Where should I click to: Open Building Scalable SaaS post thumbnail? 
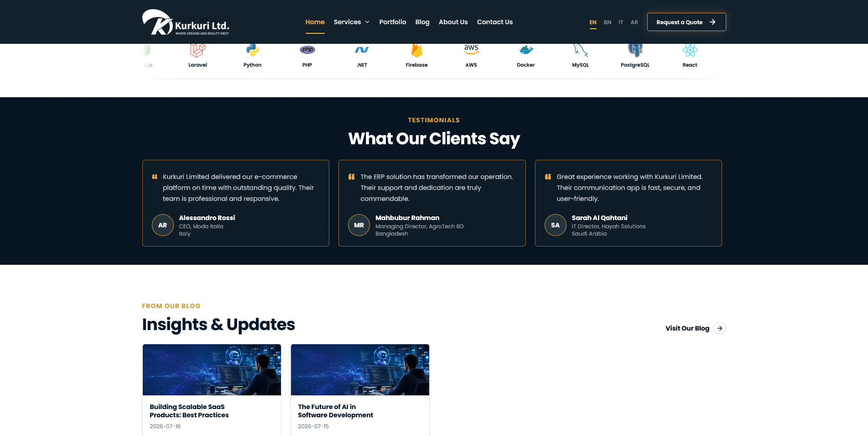(x=212, y=370)
